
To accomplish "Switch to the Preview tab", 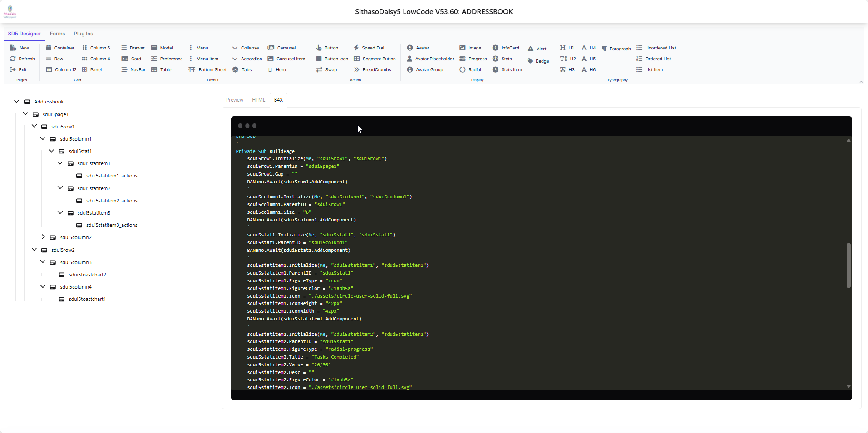I will point(235,100).
